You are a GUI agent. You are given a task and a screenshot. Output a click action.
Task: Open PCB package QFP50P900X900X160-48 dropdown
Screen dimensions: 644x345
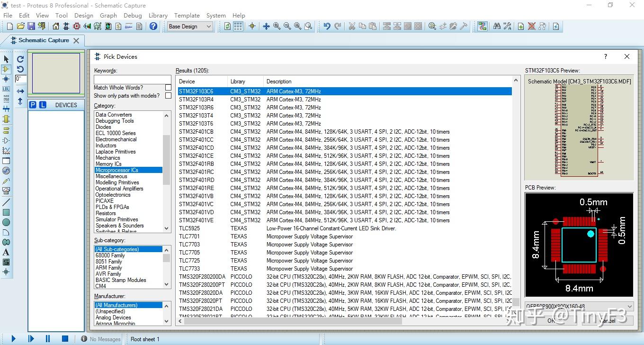(x=579, y=306)
